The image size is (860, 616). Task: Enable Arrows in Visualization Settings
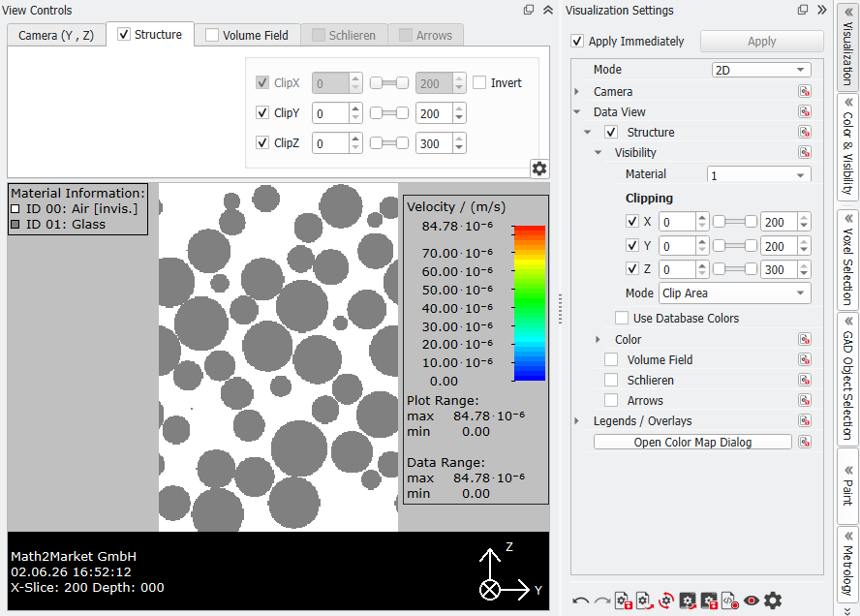(611, 400)
